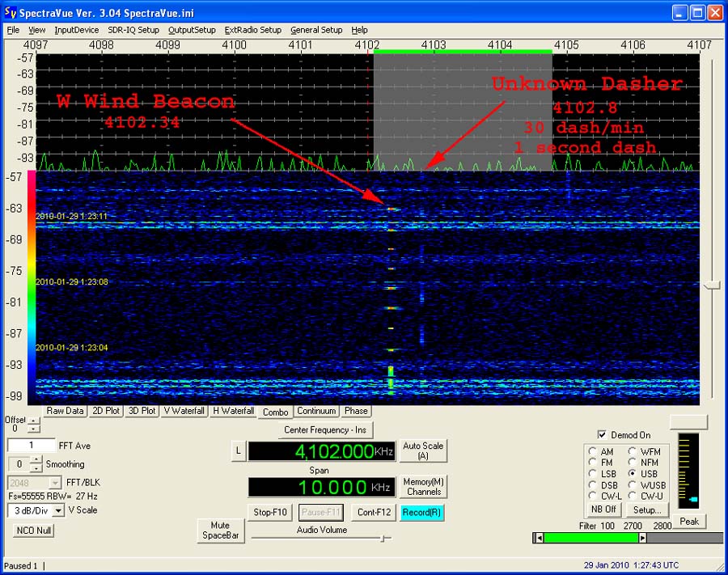Decrease Smoothing with the down arrow
This screenshot has height=575, width=728.
(x=36, y=467)
